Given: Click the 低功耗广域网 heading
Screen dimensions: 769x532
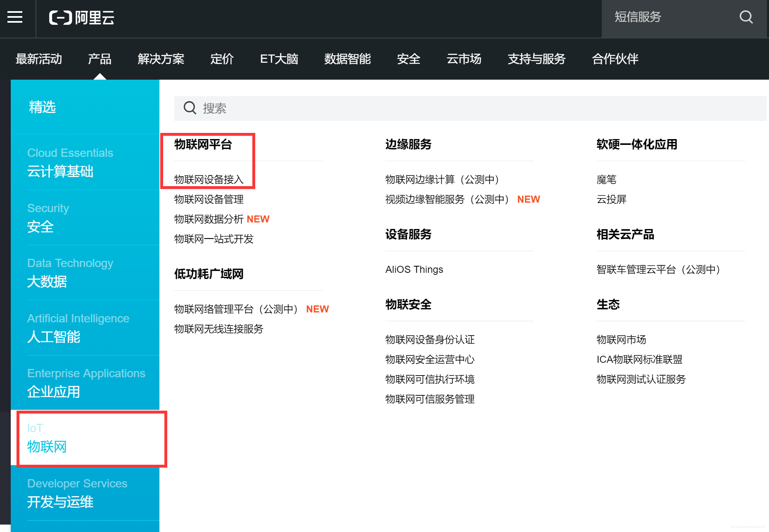Looking at the screenshot, I should tap(209, 274).
